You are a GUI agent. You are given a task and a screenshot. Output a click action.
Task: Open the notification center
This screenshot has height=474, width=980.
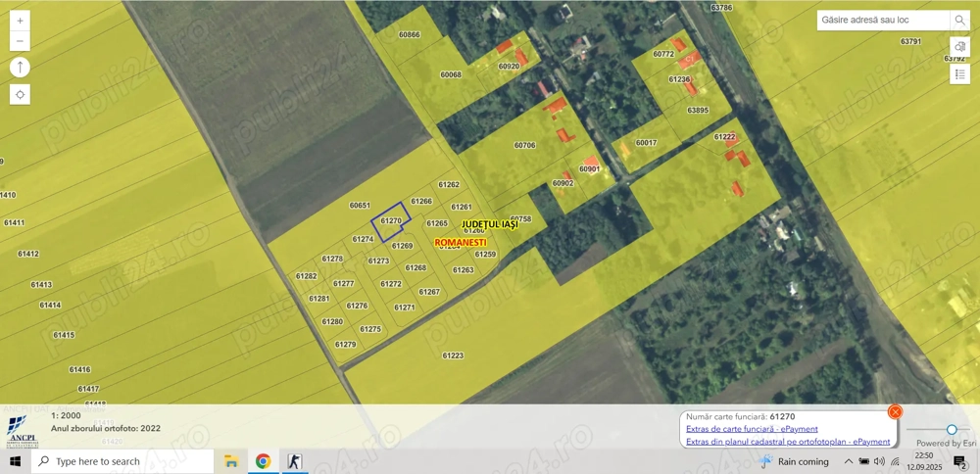[x=960, y=462]
